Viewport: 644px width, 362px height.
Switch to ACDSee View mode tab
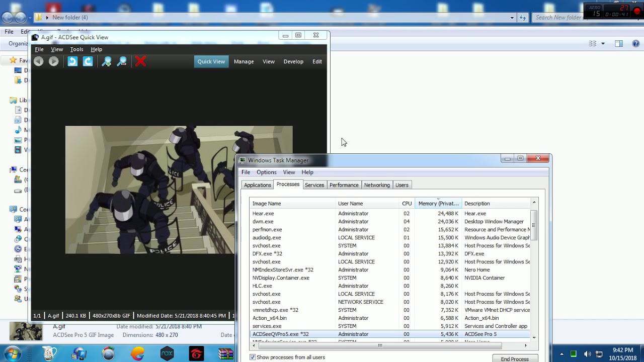pyautogui.click(x=269, y=61)
